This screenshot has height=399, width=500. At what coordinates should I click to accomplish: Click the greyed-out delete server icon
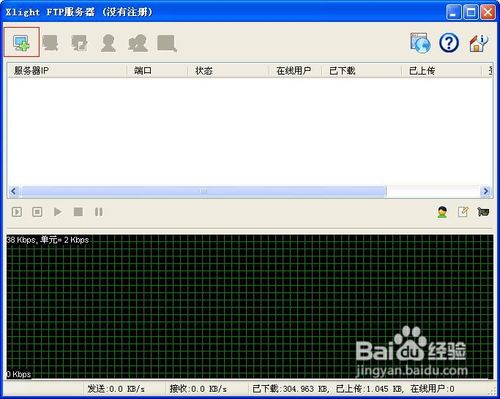pos(50,43)
